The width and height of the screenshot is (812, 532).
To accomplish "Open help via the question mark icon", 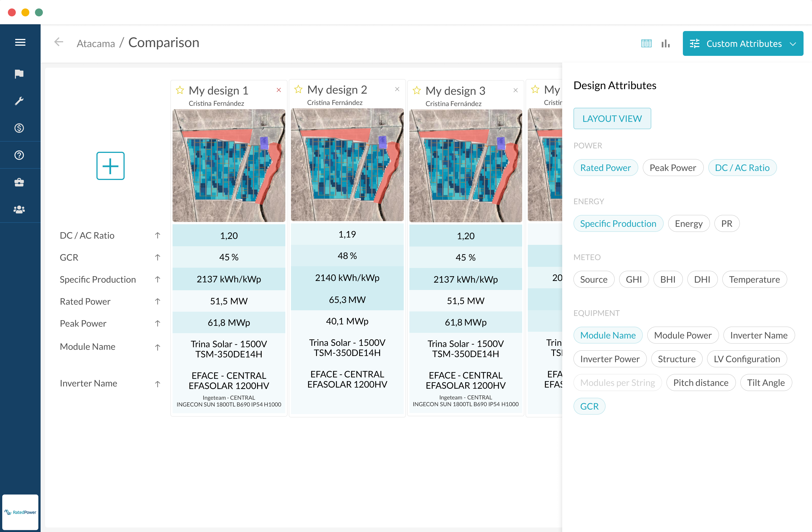I will (19, 155).
